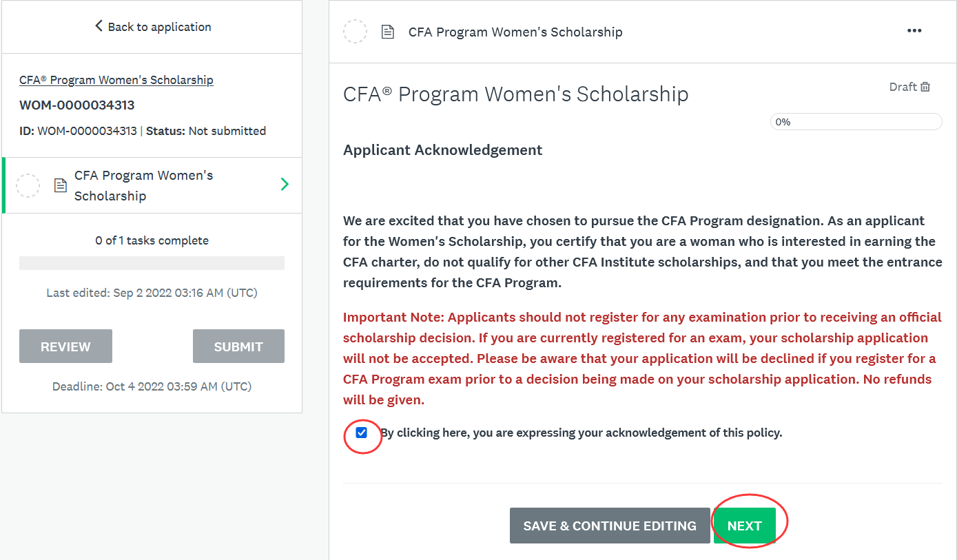Image resolution: width=957 pixels, height=560 pixels.
Task: Click the dashed circle in the main header
Action: [x=355, y=32]
